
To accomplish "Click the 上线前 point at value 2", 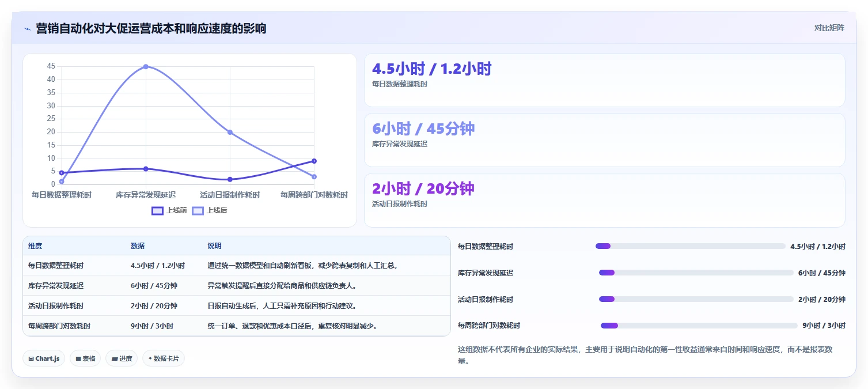I will click(230, 179).
